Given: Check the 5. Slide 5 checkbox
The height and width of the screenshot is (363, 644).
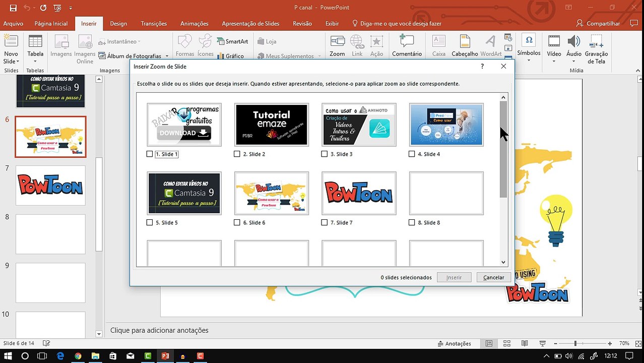Looking at the screenshot, I should 150,222.
